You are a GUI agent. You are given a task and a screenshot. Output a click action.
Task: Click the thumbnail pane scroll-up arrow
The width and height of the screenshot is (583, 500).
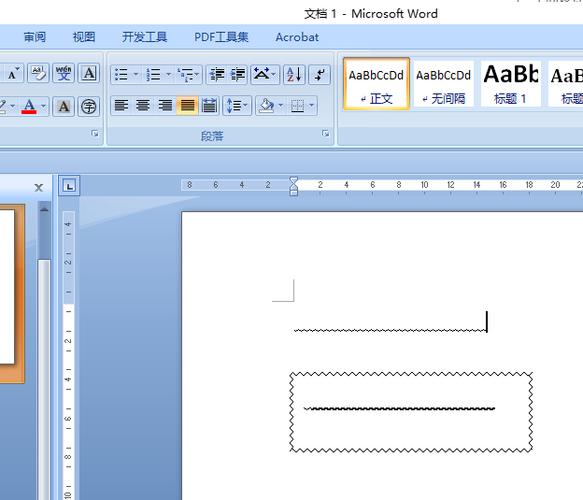(x=44, y=210)
